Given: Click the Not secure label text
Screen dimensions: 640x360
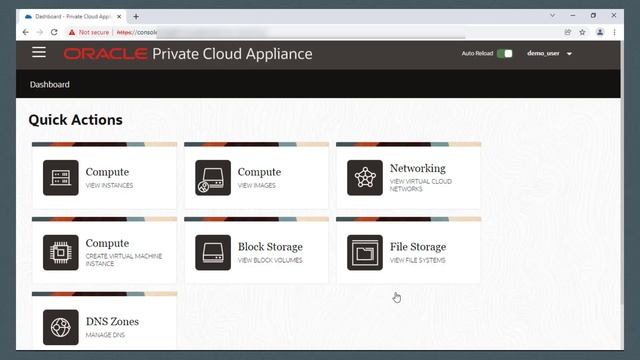Looking at the screenshot, I should point(94,32).
